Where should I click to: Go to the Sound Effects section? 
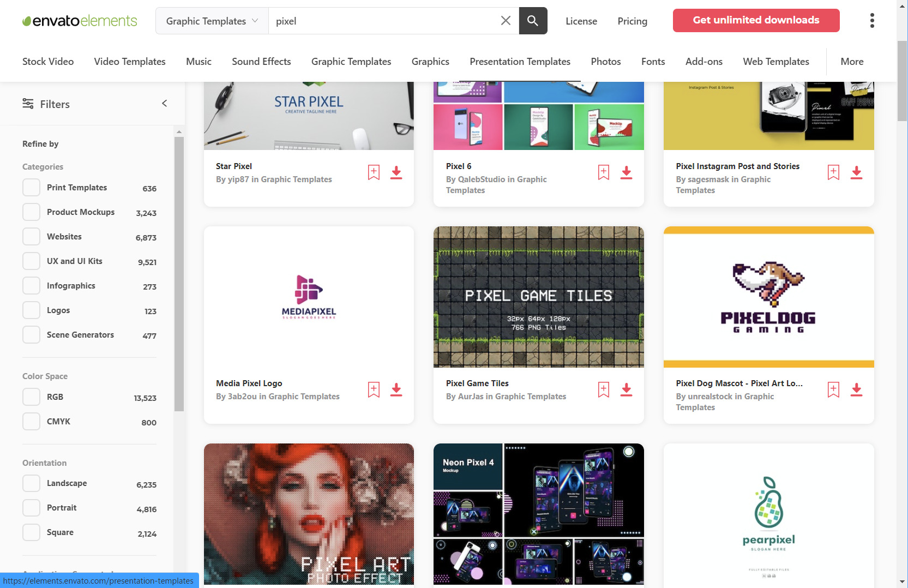point(261,62)
